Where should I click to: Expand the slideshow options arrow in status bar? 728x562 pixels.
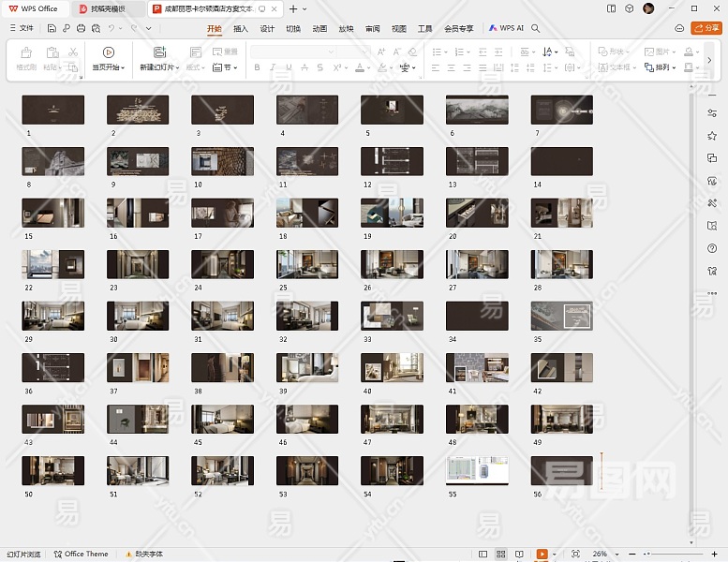[x=556, y=555]
